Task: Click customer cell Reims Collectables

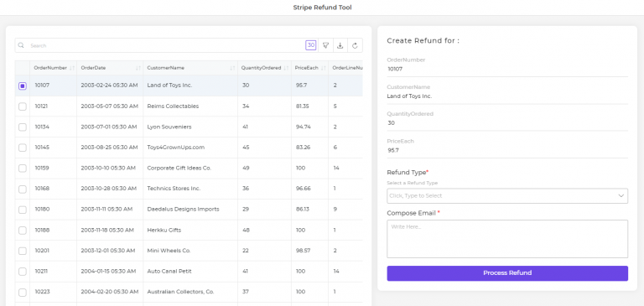Action: 173,106
